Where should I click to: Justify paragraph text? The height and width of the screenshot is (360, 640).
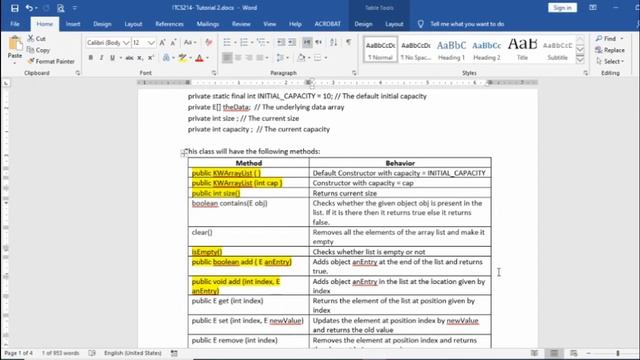point(260,58)
